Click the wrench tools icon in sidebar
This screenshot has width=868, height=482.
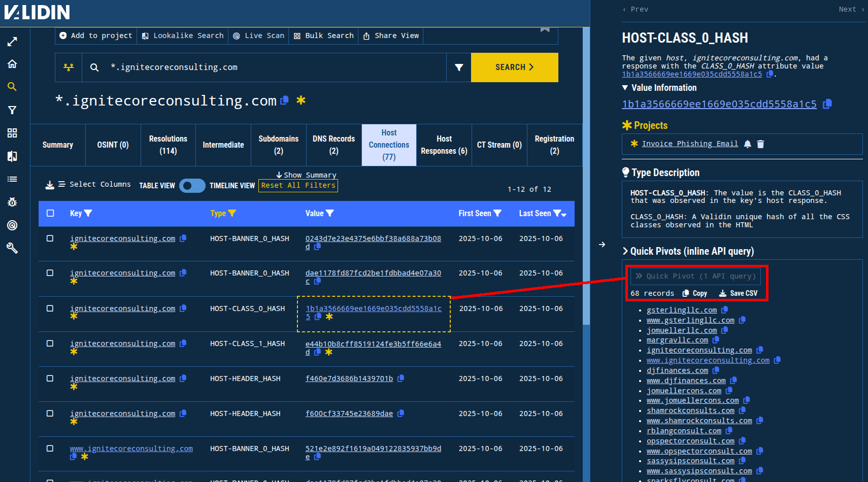click(x=12, y=248)
